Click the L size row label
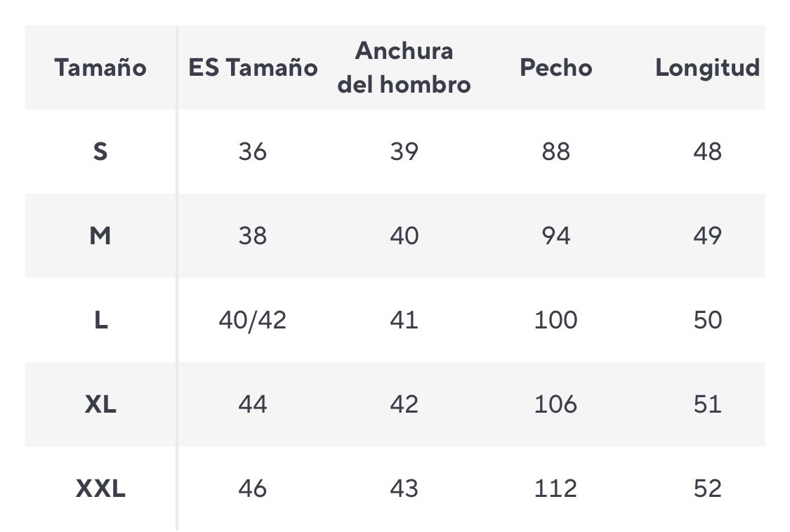The image size is (790, 532). coord(100,320)
